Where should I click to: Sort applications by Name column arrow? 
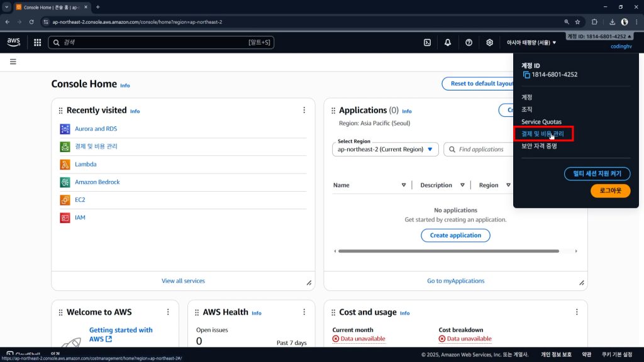point(404,185)
